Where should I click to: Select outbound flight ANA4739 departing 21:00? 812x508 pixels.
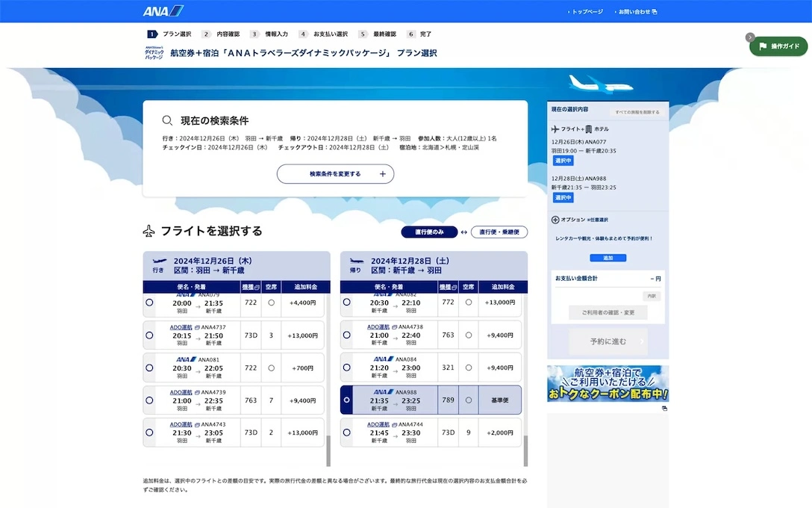coord(150,400)
